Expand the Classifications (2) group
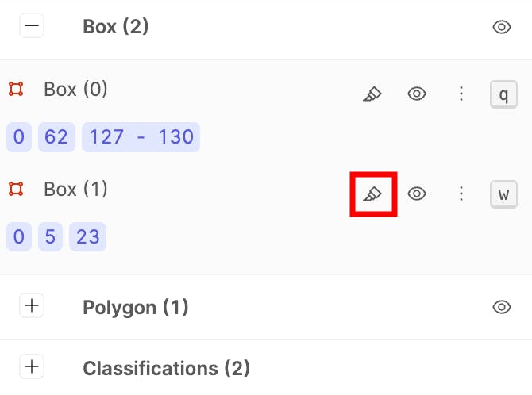The image size is (532, 395). point(32,366)
